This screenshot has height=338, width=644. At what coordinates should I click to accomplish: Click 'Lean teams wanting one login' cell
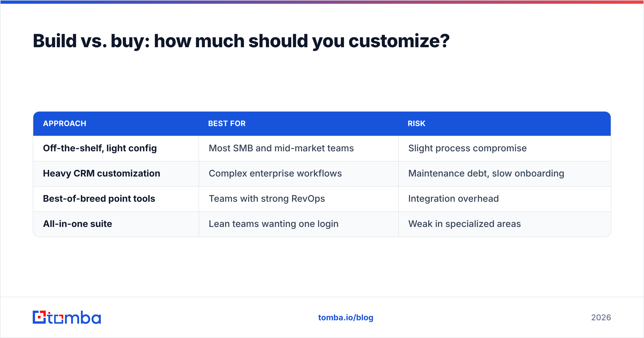pos(299,224)
